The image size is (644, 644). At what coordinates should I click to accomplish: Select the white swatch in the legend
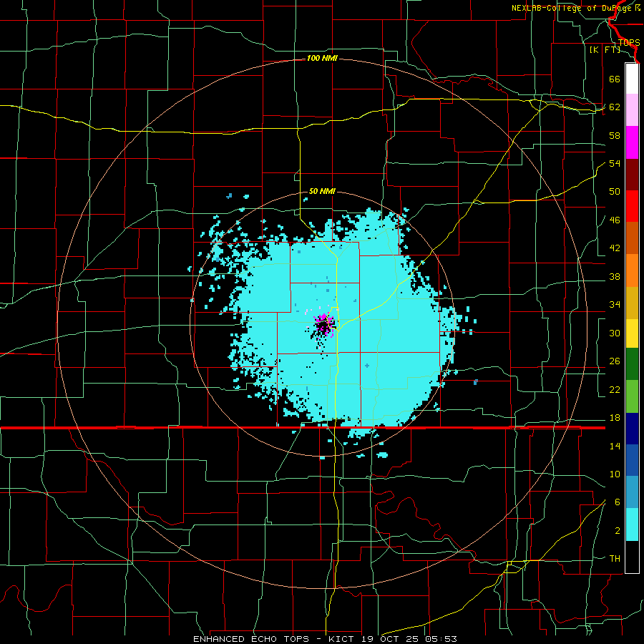pos(632,79)
